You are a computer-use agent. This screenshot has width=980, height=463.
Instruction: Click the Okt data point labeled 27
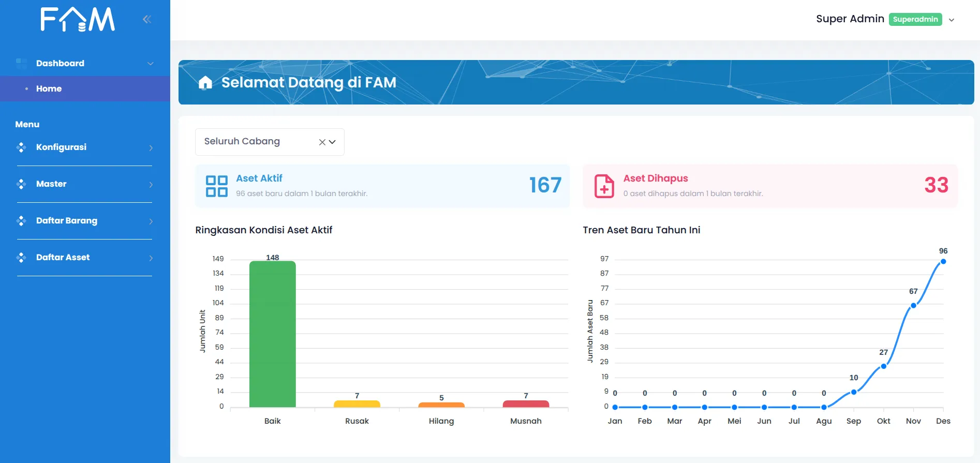pos(884,366)
